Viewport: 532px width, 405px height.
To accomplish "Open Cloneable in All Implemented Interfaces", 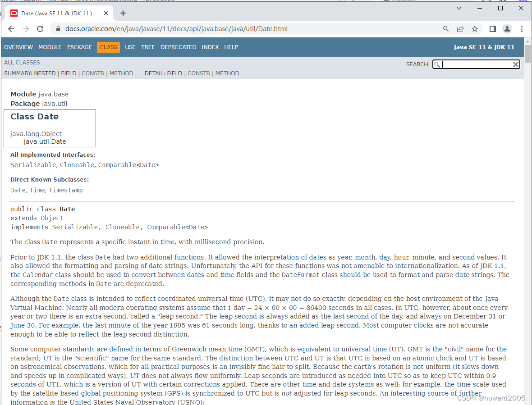I will (78, 165).
